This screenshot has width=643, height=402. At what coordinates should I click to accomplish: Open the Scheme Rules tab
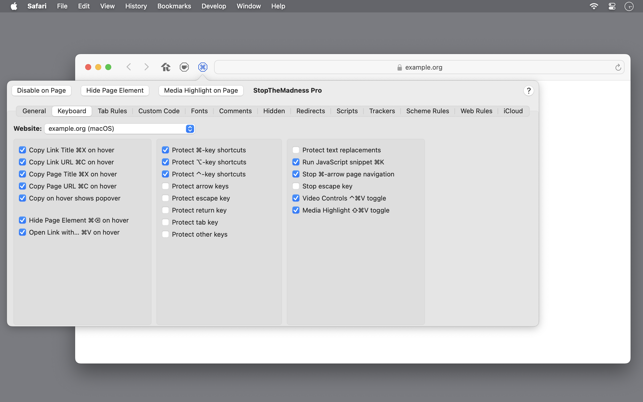pos(427,111)
